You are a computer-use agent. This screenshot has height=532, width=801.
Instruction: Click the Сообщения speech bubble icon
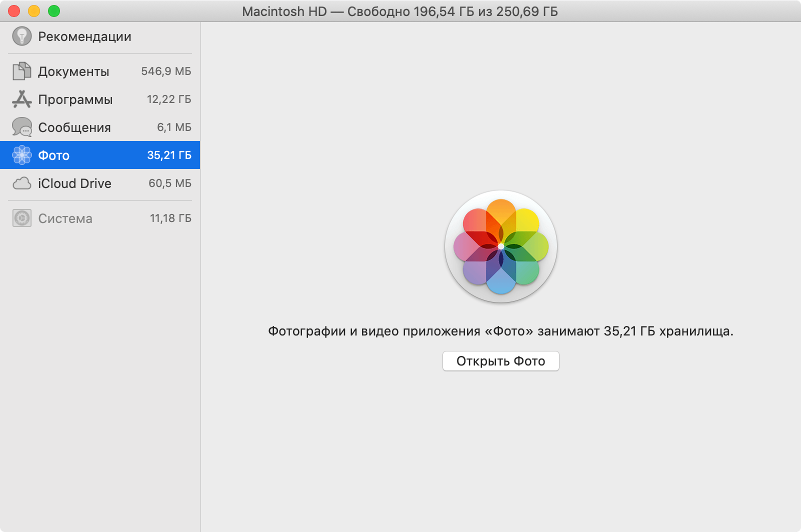(21, 127)
